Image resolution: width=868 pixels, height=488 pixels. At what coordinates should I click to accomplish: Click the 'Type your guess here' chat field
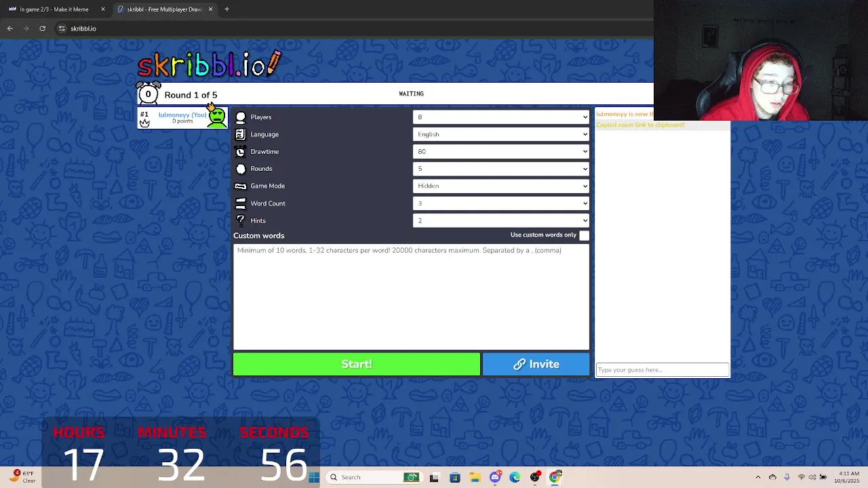pyautogui.click(x=663, y=370)
